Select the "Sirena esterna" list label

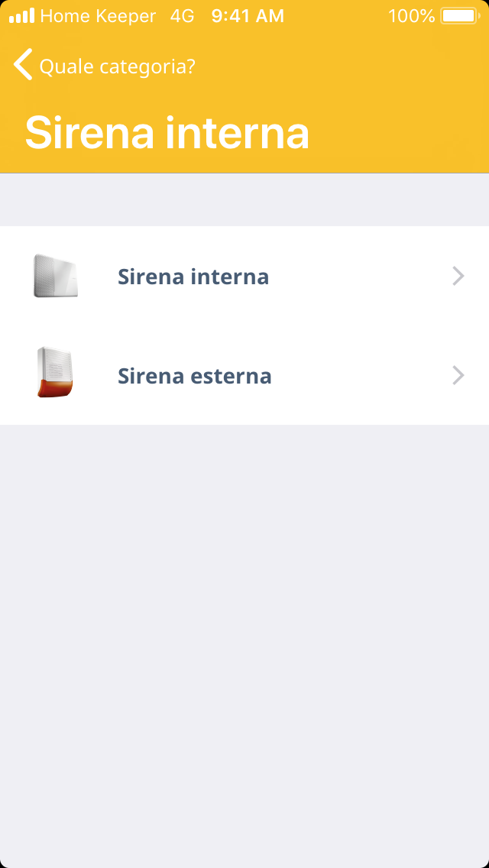pyautogui.click(x=195, y=376)
